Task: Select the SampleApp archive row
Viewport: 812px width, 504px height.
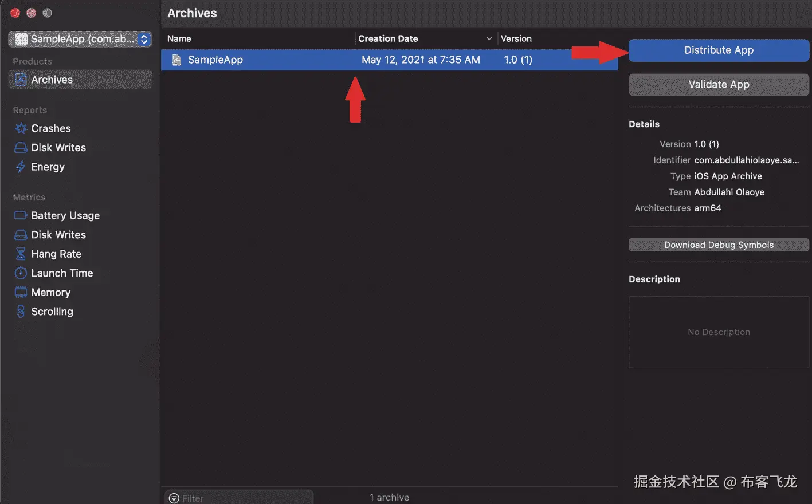Action: [390, 60]
